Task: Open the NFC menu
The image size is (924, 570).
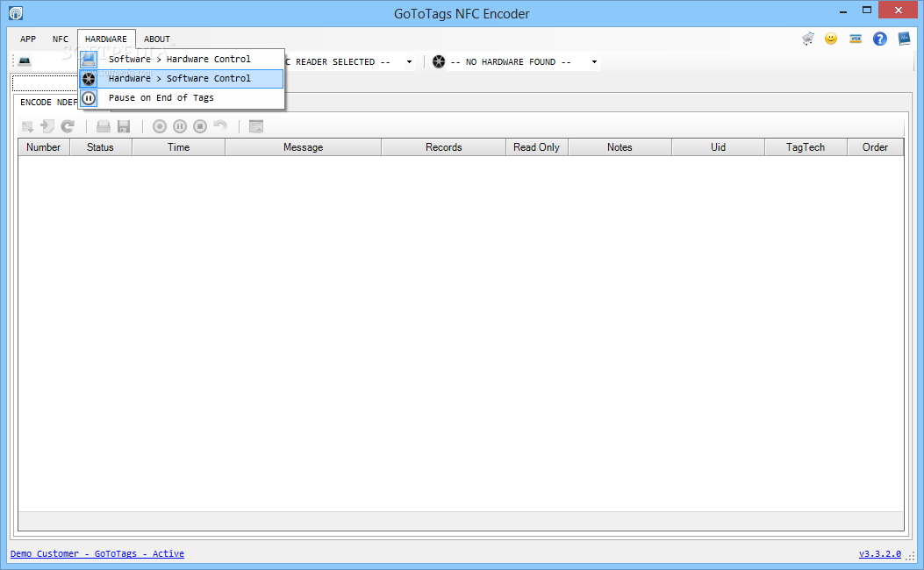Action: [60, 39]
